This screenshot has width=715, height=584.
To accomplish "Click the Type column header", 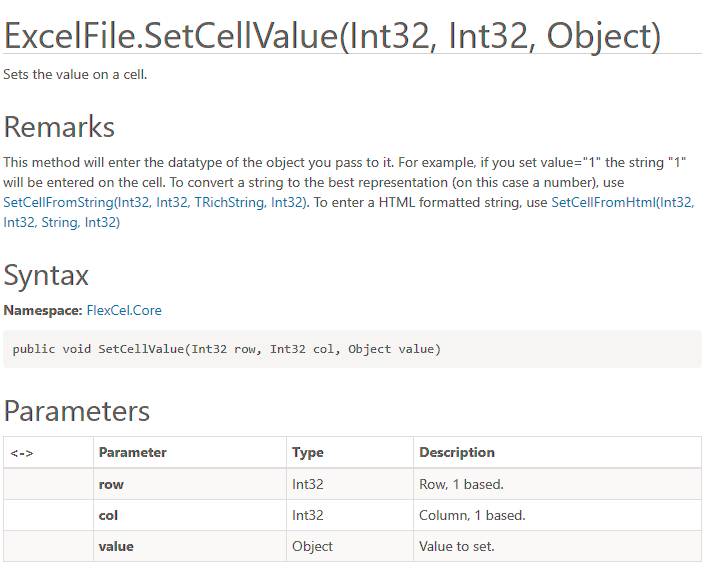I will pos(308,452).
